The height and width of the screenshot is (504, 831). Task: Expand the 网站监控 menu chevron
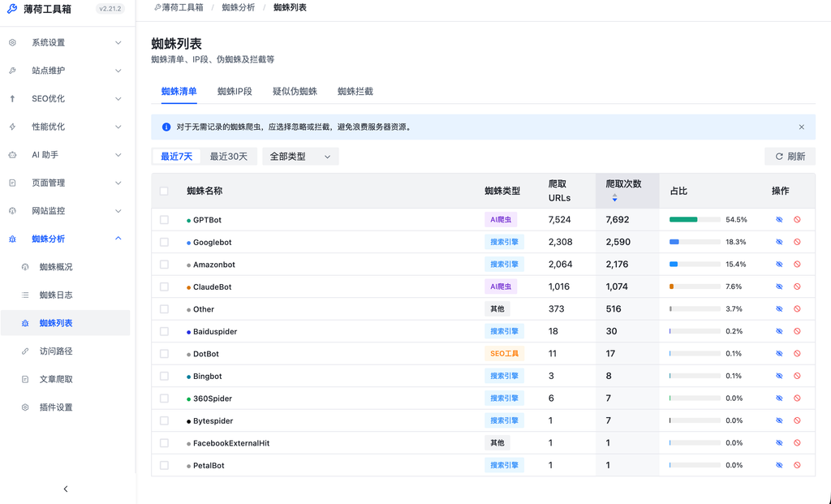[x=118, y=211]
